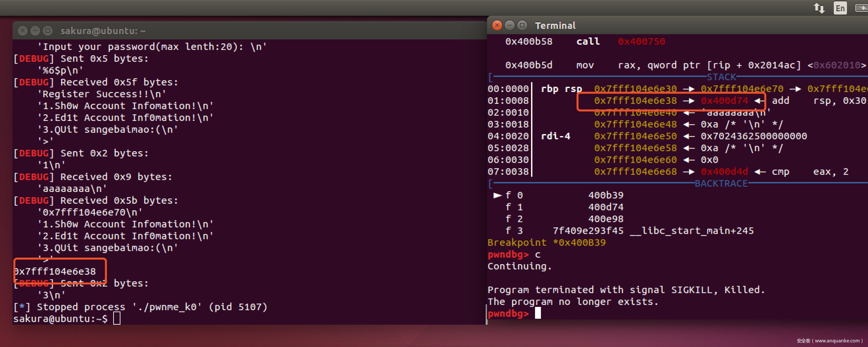Maximize the Terminal pwndbg window
868x347 pixels.
pos(522,25)
